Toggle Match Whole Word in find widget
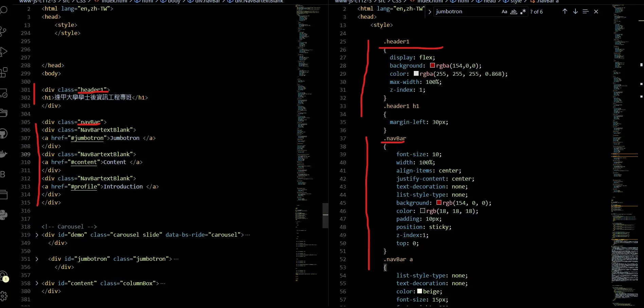 (514, 12)
